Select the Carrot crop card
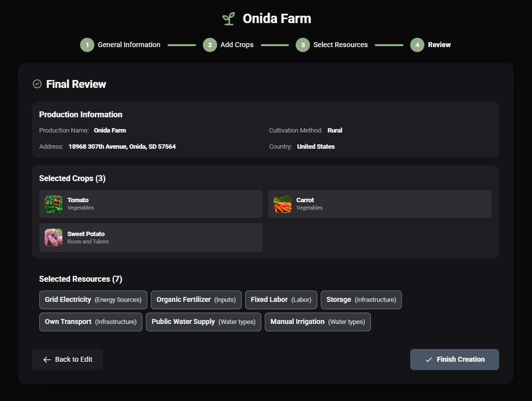 tap(380, 204)
